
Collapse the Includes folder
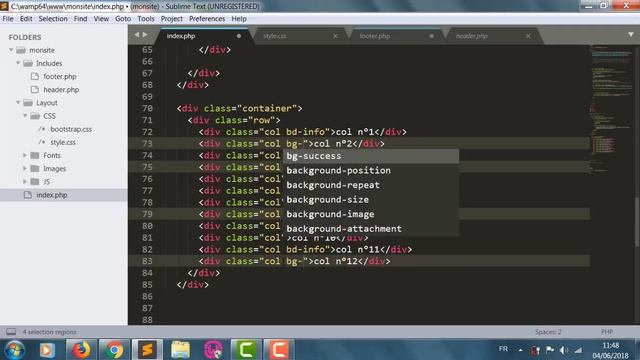pos(18,63)
